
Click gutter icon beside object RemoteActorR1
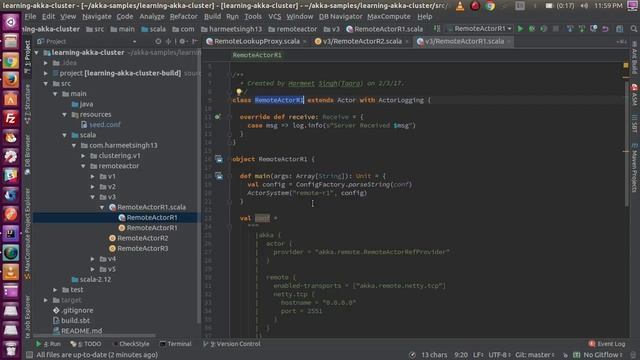click(219, 159)
